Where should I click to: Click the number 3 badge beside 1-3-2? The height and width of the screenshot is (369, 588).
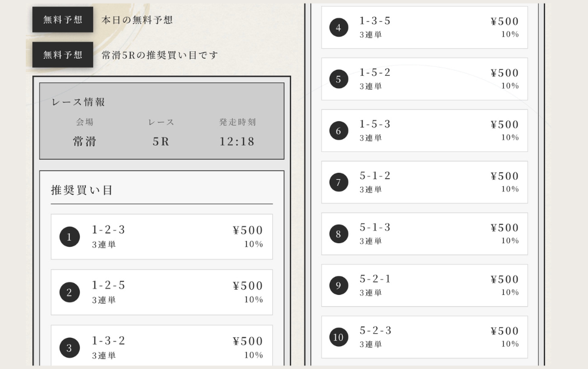[69, 347]
